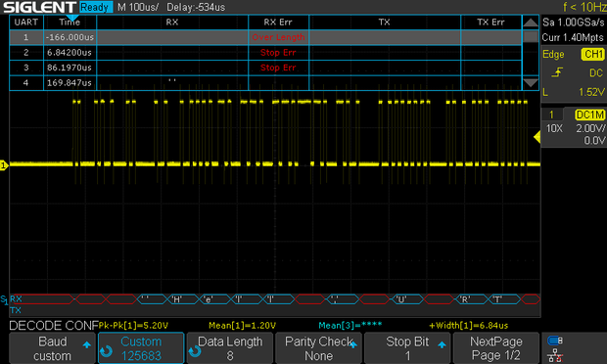Click the Sa 1.00GSa/s sample rate
This screenshot has height=364, width=607.
[x=573, y=23]
